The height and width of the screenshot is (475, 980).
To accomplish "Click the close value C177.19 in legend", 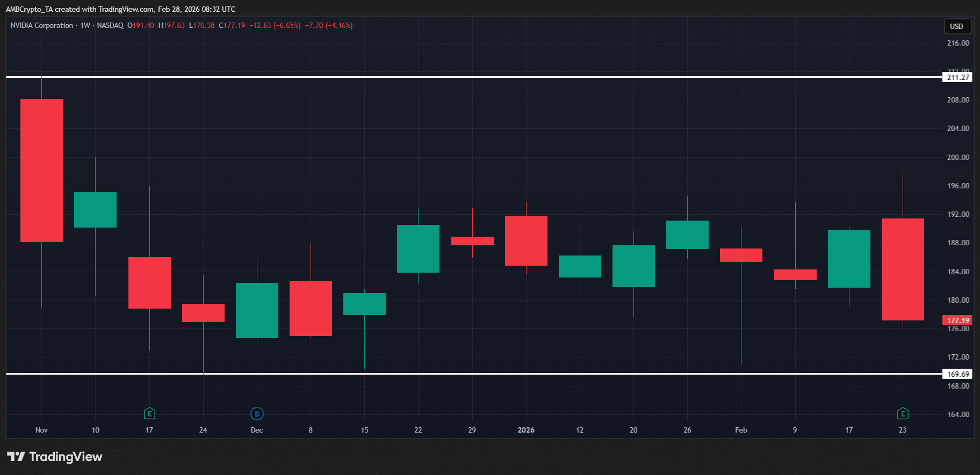I will [232, 25].
